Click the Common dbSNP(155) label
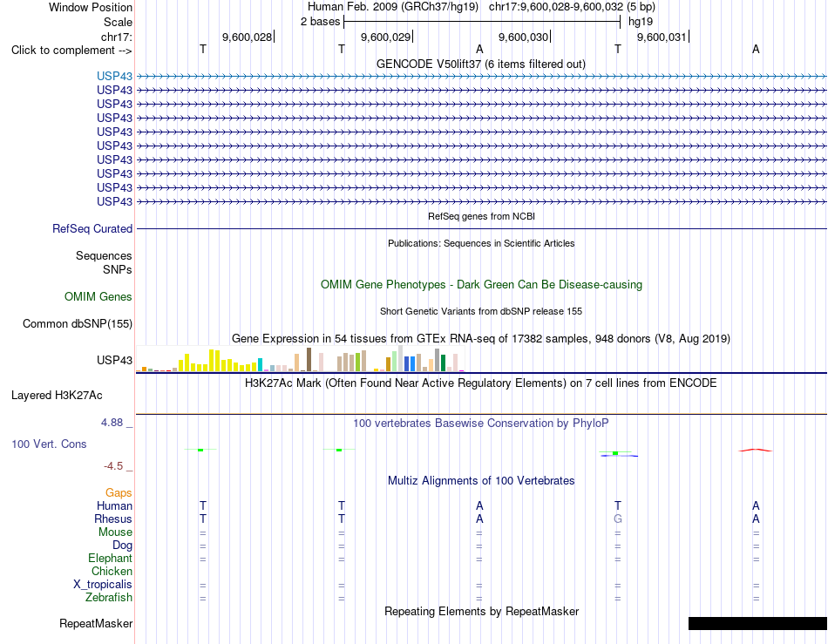The height and width of the screenshot is (644, 828). click(x=77, y=323)
